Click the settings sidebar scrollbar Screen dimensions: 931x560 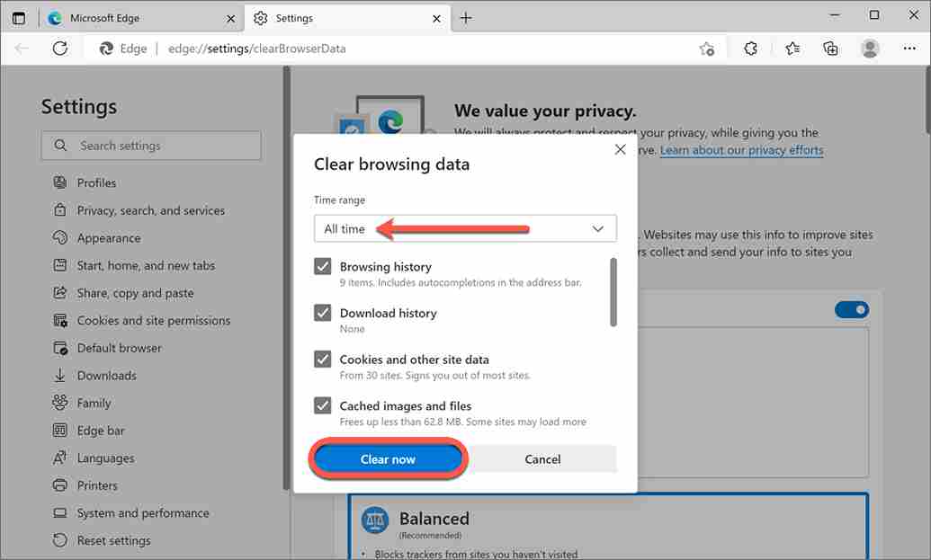[287, 278]
